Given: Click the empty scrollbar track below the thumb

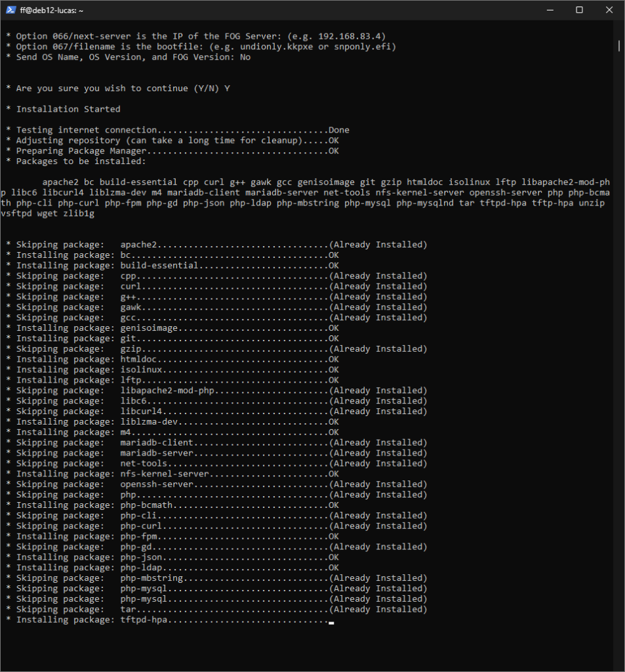Looking at the screenshot, I should pyautogui.click(x=619, y=328).
